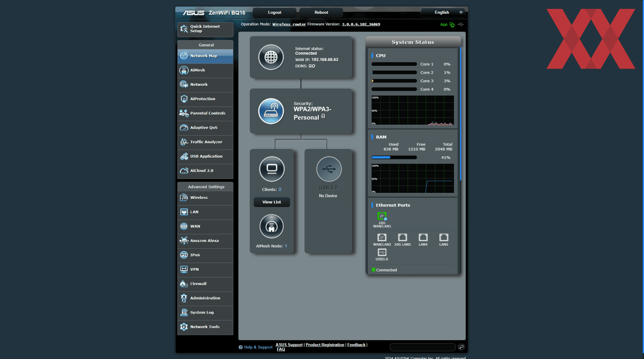Open the AiProtection menu
This screenshot has height=359, width=644.
(x=205, y=99)
